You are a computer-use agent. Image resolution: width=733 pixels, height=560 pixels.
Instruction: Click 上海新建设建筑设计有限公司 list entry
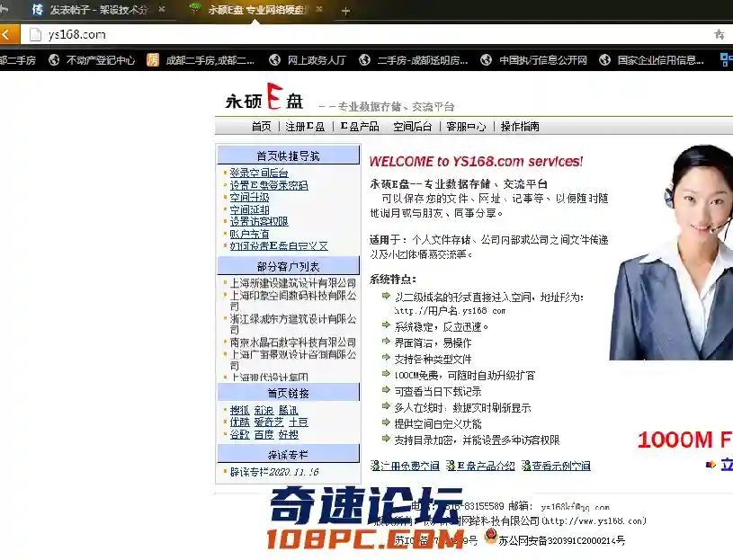(x=292, y=283)
